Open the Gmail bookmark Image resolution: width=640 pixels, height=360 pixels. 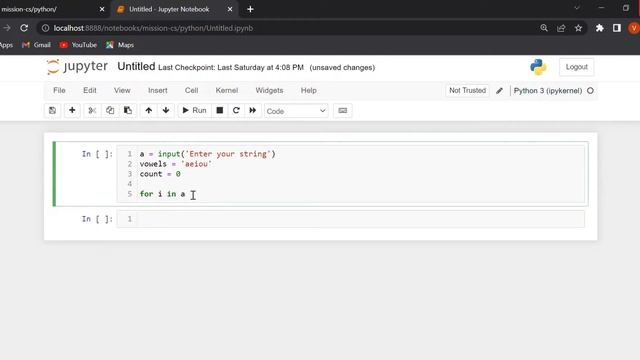coord(36,45)
